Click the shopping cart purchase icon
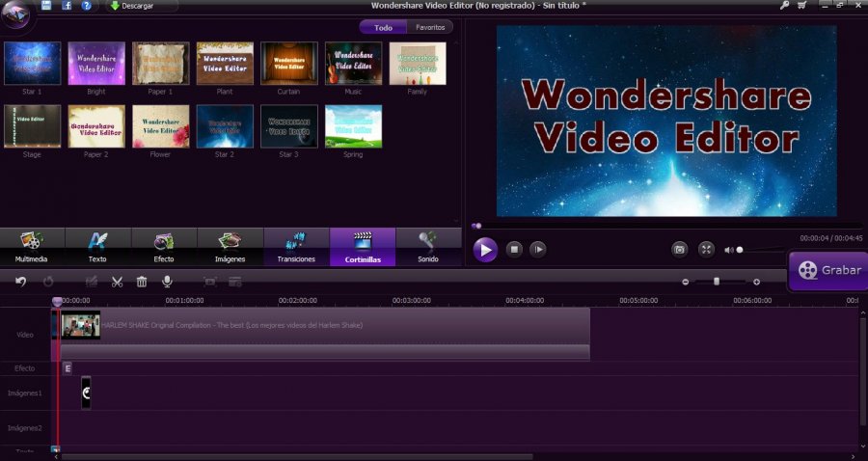This screenshot has height=461, width=868. click(x=802, y=6)
